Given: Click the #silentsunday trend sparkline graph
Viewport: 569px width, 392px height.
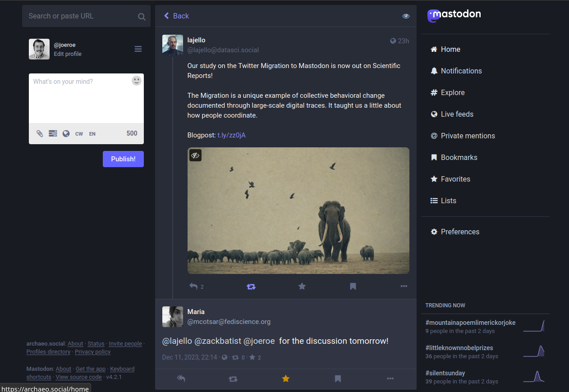Looking at the screenshot, I should (534, 377).
